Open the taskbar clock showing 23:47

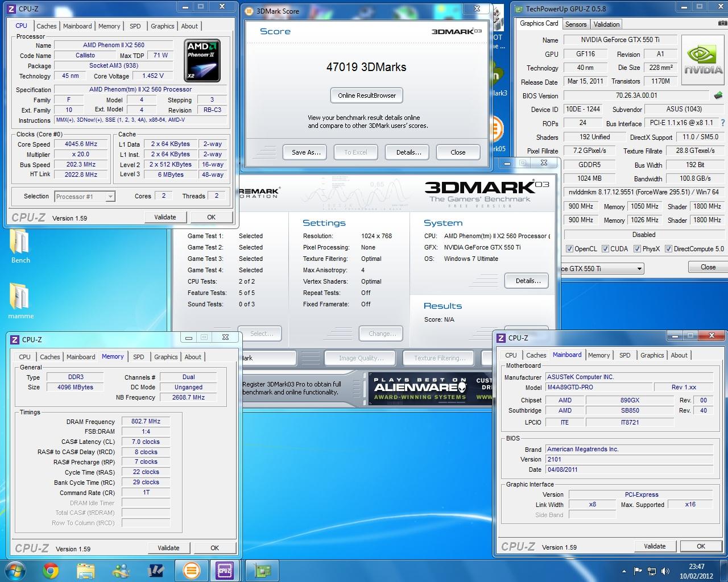[696, 571]
